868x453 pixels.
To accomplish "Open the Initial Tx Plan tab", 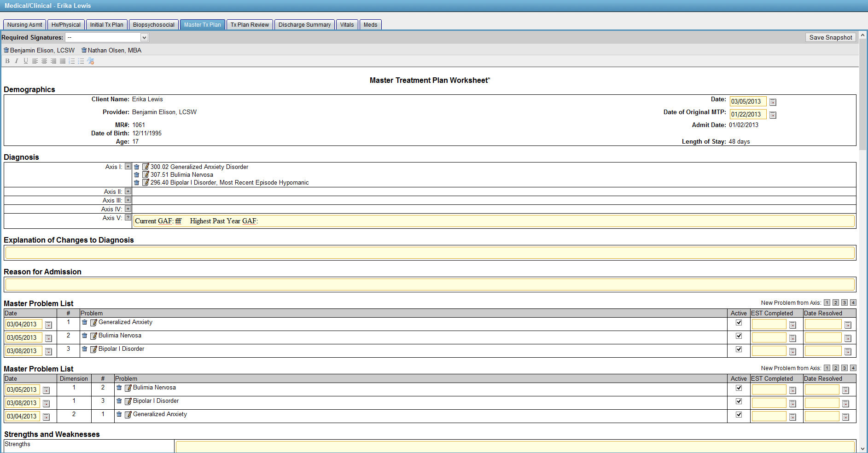I will pyautogui.click(x=107, y=25).
